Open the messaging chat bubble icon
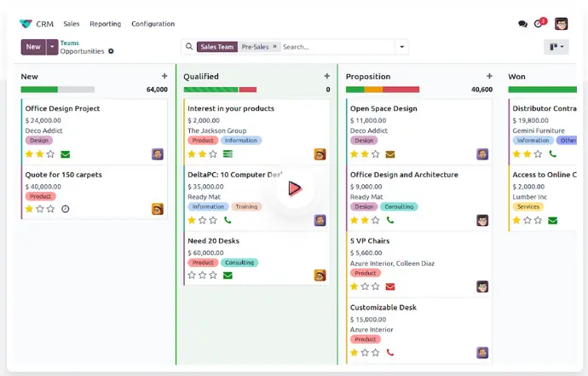Viewport: 588px width, 376px height. point(522,24)
